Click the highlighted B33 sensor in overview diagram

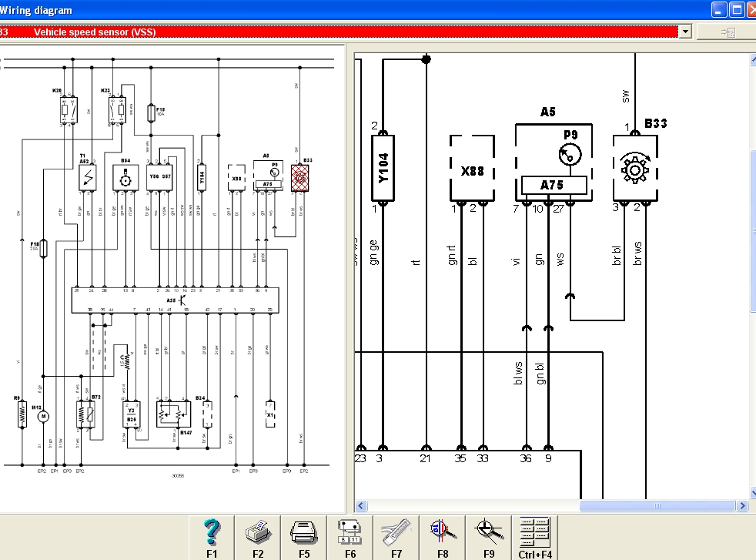point(301,177)
